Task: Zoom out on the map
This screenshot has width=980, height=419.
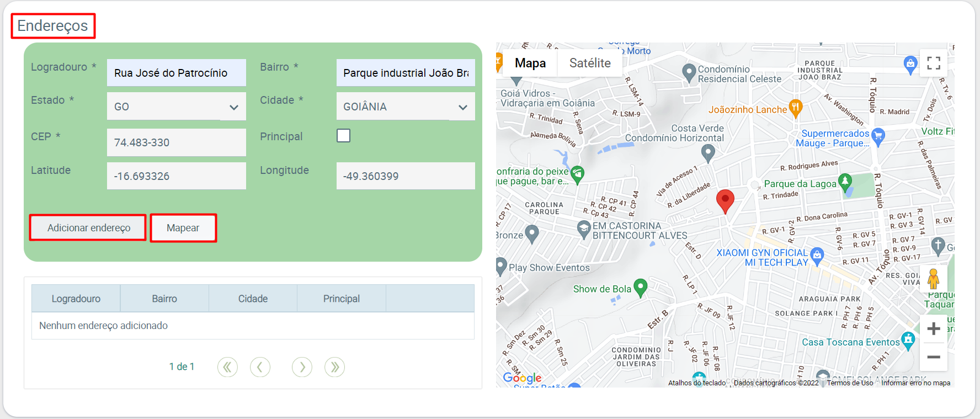Action: pyautogui.click(x=934, y=357)
